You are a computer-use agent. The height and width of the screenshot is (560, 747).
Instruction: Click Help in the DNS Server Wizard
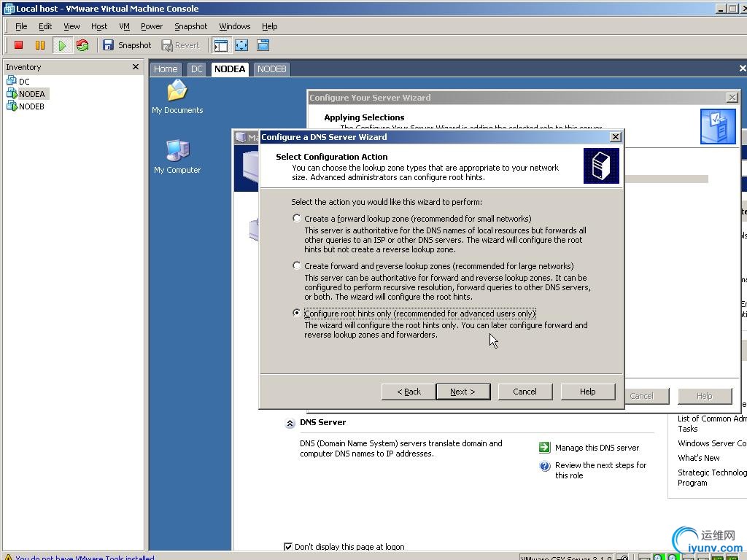[x=587, y=392]
